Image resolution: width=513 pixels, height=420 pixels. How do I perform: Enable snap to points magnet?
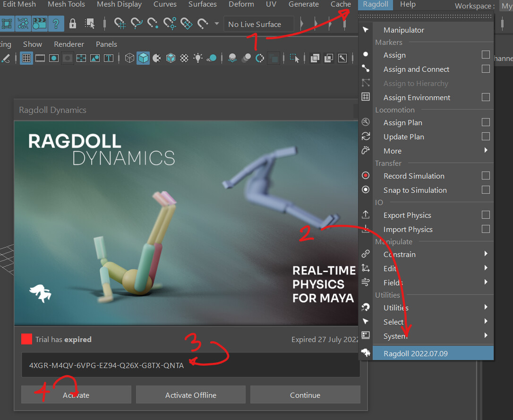coord(153,24)
